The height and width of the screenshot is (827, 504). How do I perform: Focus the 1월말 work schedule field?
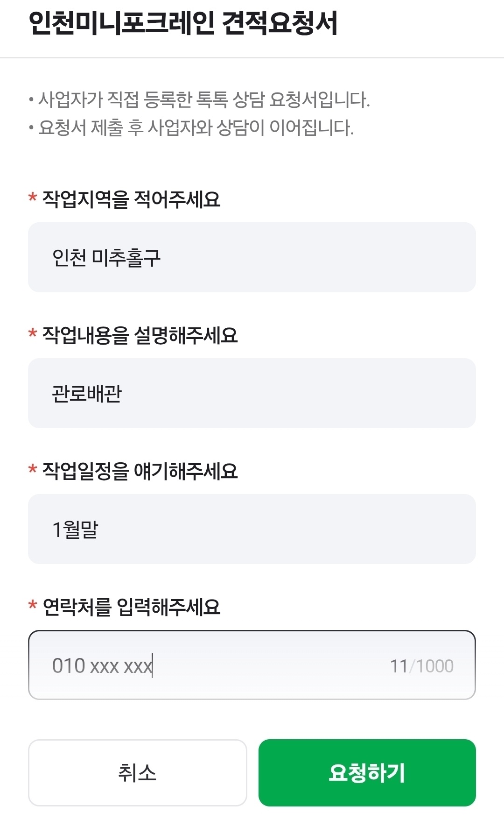point(252,529)
